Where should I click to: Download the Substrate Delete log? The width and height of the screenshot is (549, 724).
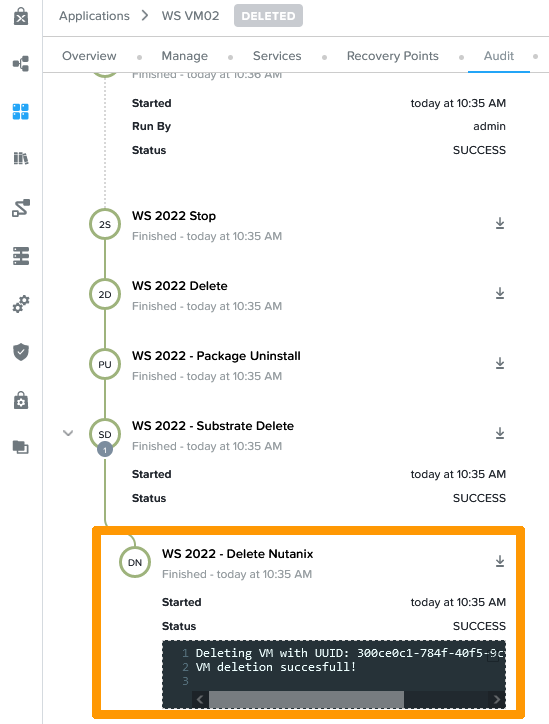(500, 434)
